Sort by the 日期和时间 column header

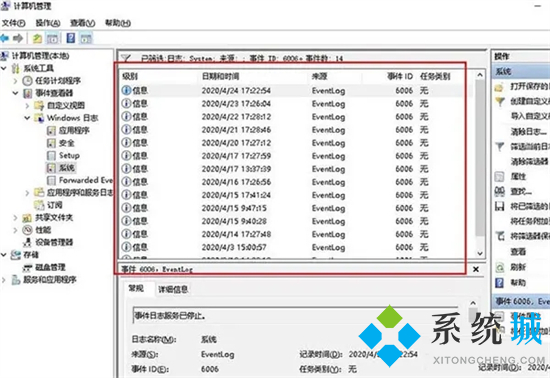tap(221, 76)
